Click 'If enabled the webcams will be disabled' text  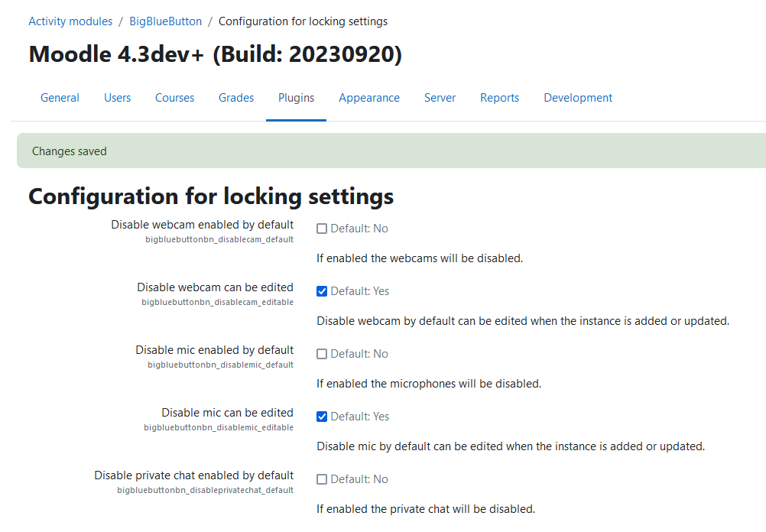click(x=420, y=258)
